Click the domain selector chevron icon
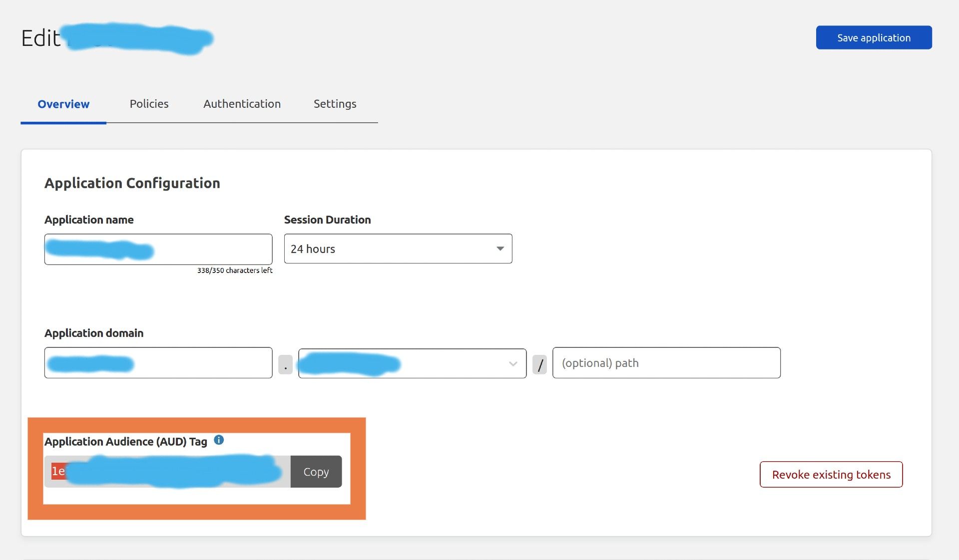The width and height of the screenshot is (959, 560). coord(513,364)
